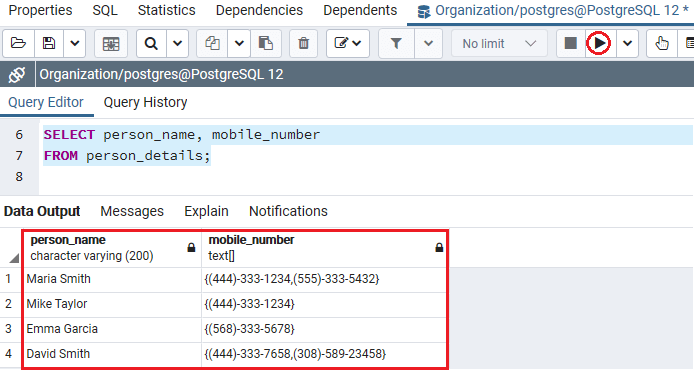Open the Notifications tab
Image resolution: width=694 pixels, height=373 pixels.
(x=288, y=211)
